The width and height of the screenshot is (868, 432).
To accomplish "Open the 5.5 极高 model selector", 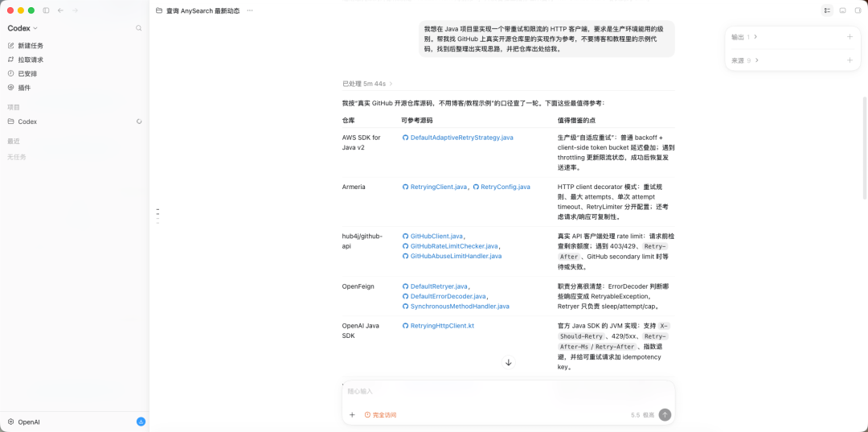I will point(642,415).
